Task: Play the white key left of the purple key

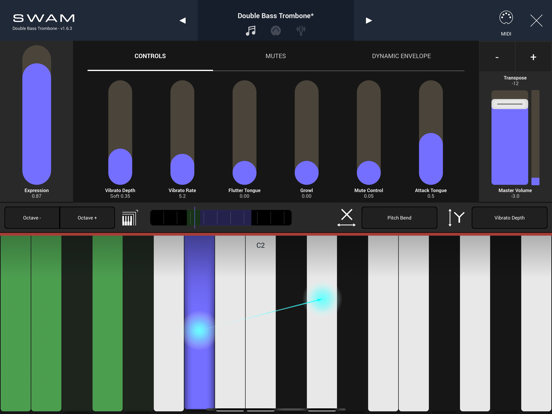Action: pos(169,323)
